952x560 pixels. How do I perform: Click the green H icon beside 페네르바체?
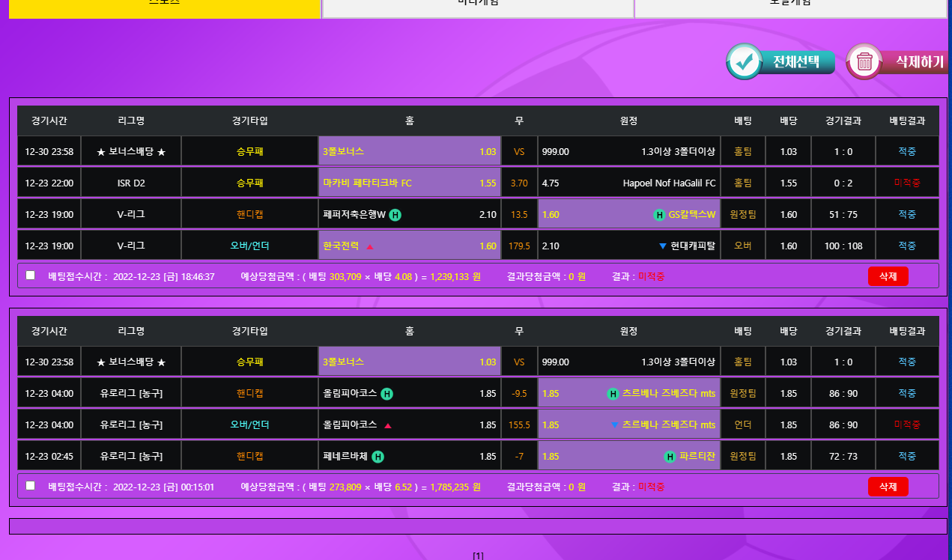pos(378,457)
